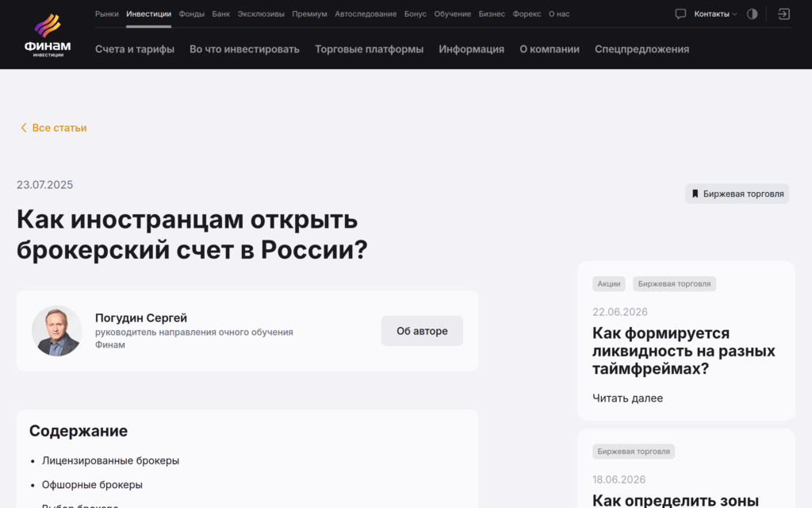Open the О нас menu item
812x508 pixels.
pos(559,14)
